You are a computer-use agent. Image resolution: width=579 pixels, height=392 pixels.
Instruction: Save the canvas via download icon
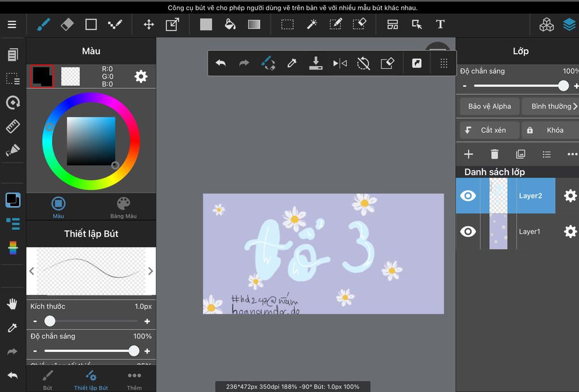point(316,63)
